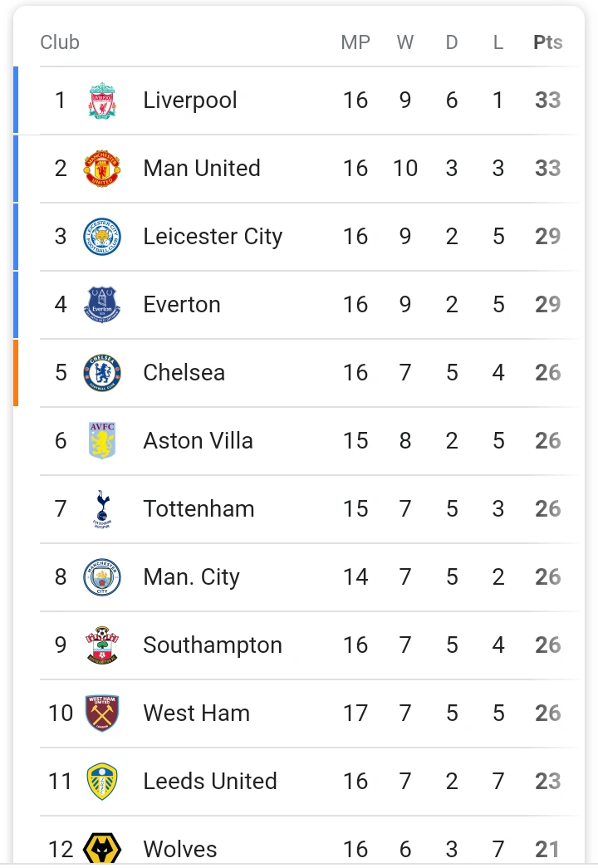Click the Liverpool club crest
Screen dimensions: 598x868
point(102,101)
